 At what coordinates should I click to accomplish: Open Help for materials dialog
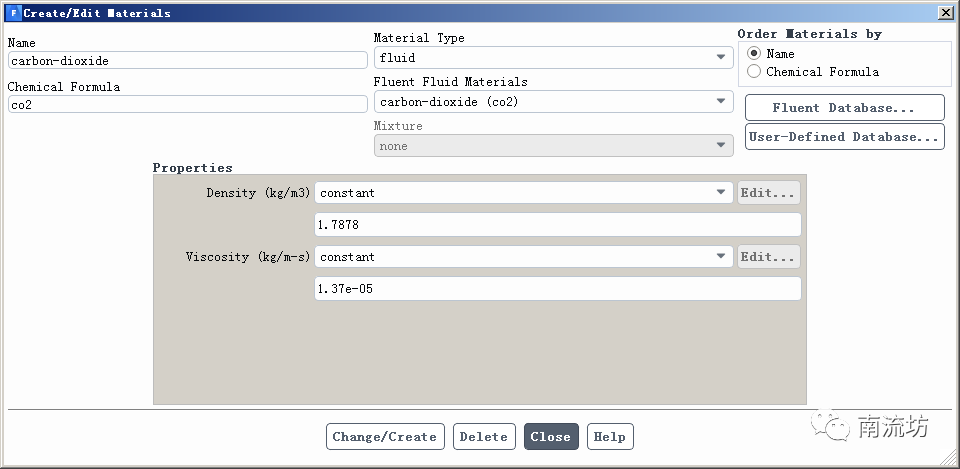[609, 436]
